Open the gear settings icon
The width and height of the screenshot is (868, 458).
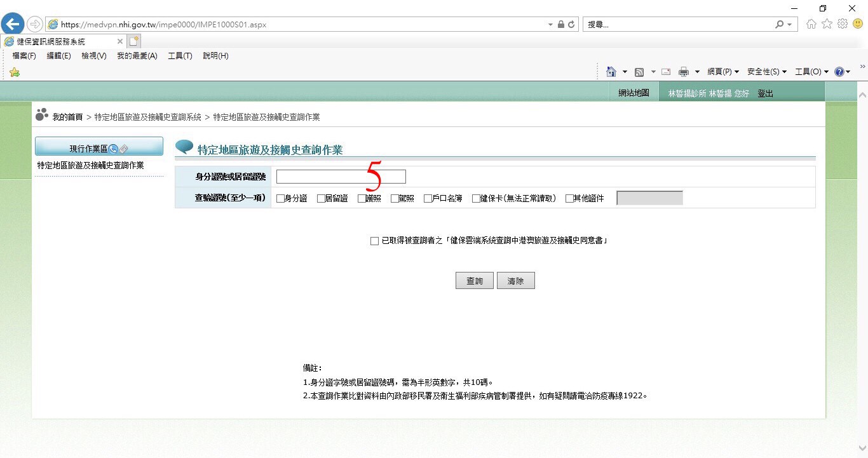click(843, 24)
